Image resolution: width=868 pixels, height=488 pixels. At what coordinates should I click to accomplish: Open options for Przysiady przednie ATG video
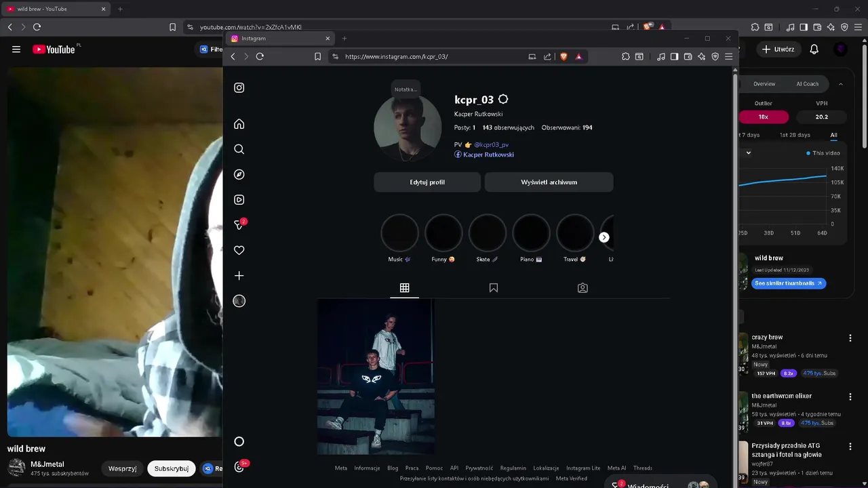(x=850, y=447)
